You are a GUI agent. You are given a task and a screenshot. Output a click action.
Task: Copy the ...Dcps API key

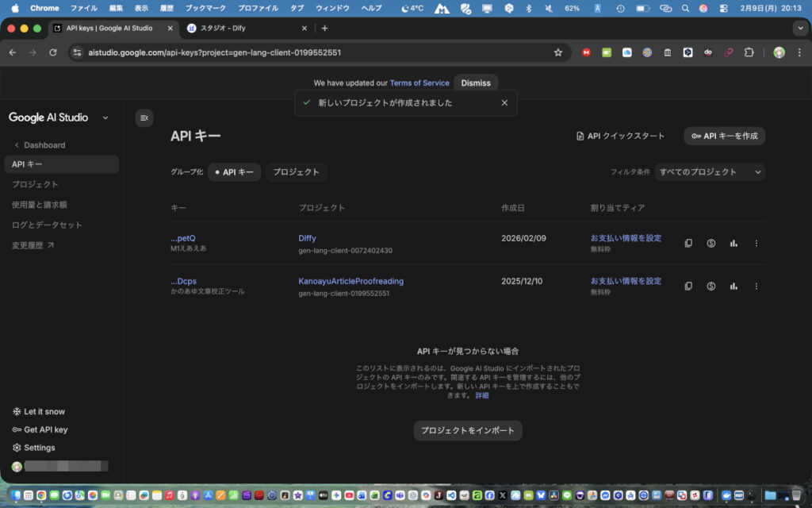688,286
